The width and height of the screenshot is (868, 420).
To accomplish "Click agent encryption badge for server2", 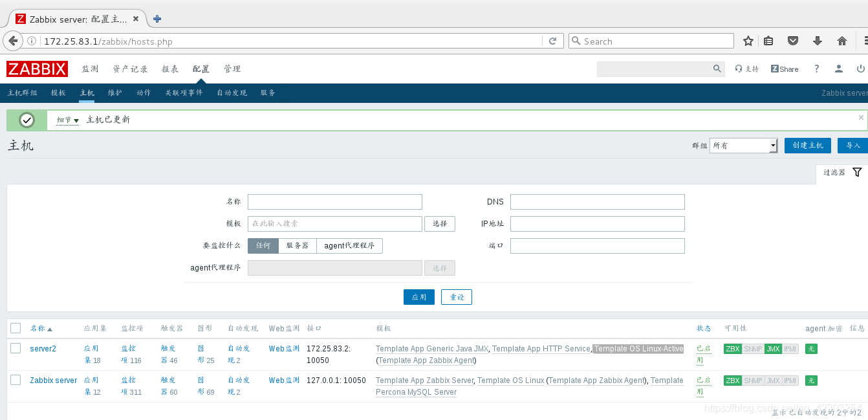I will (x=811, y=349).
